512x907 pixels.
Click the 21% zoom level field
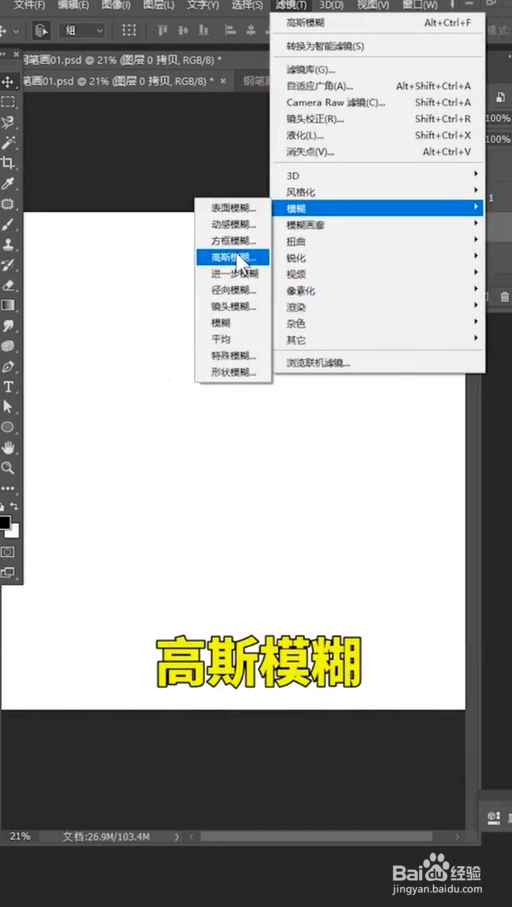(x=21, y=836)
